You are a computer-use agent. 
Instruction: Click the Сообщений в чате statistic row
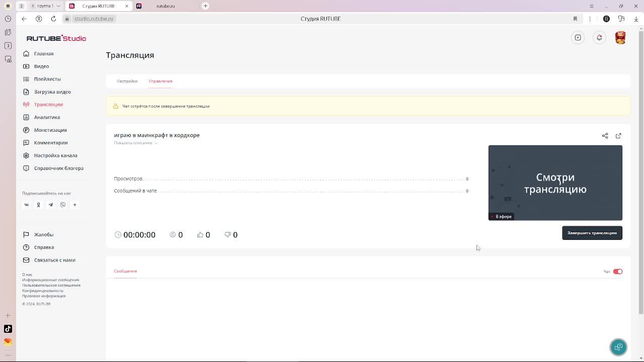291,191
